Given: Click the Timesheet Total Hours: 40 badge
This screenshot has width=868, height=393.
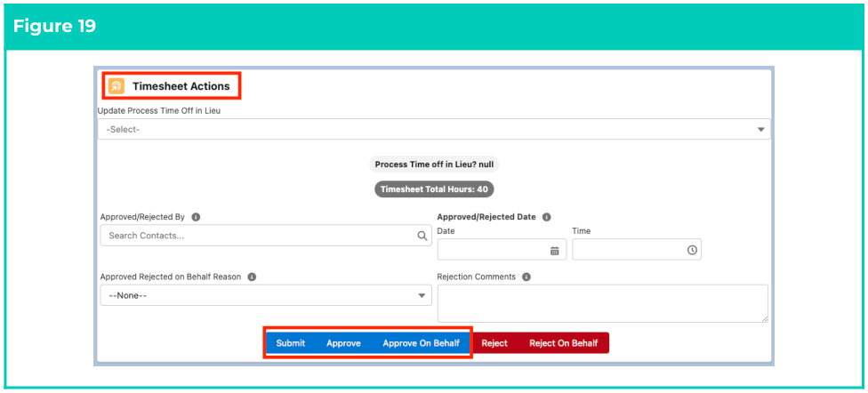Looking at the screenshot, I should (434, 189).
